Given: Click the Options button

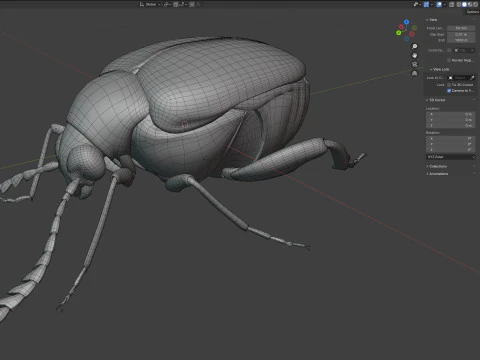Looking at the screenshot, I should (x=473, y=12).
